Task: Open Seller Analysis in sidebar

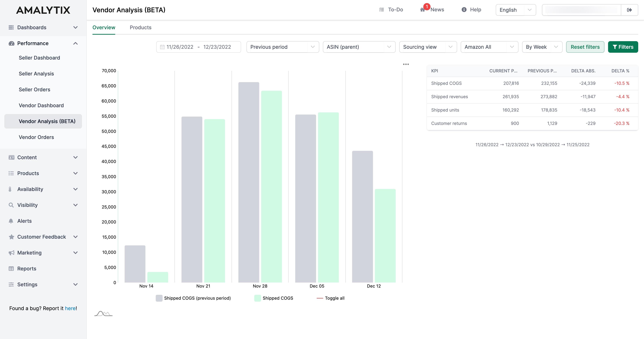Action: (x=36, y=74)
